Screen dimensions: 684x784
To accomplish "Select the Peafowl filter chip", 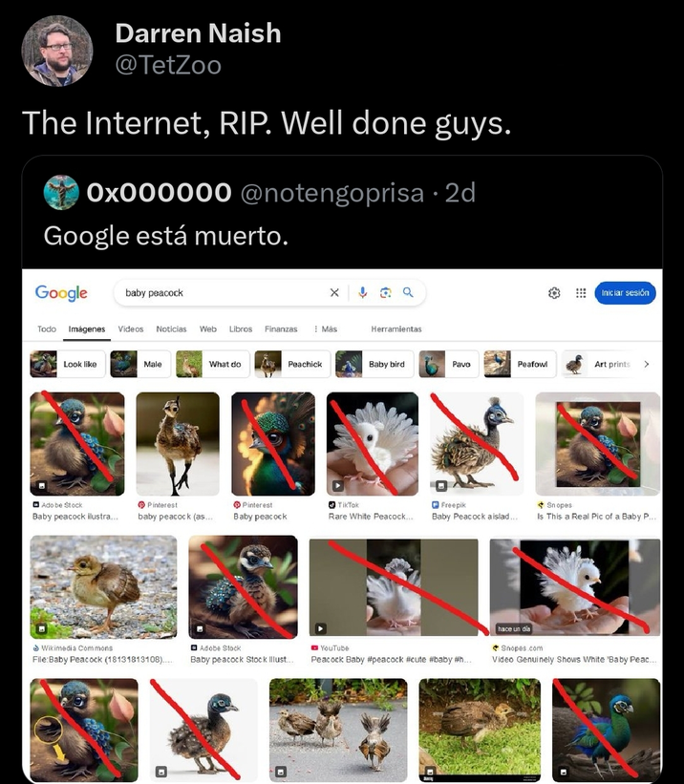I will 518,364.
